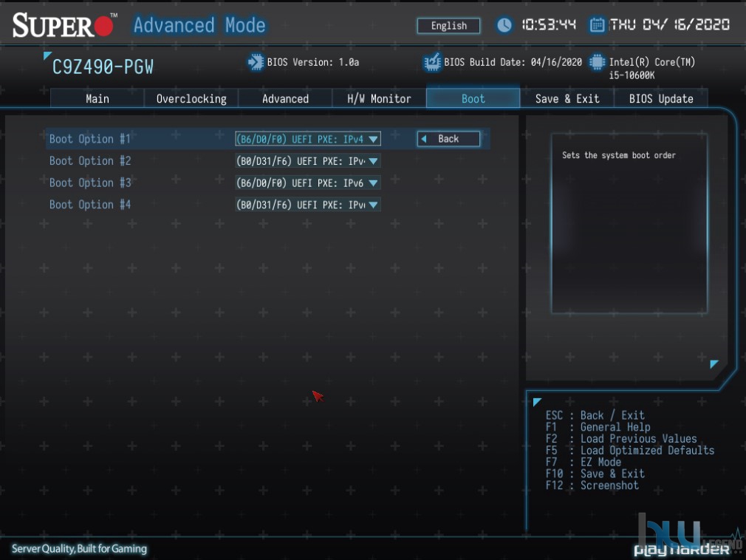Click the F2 : Load Previous Values hint
This screenshot has width=746, height=560.
point(621,439)
